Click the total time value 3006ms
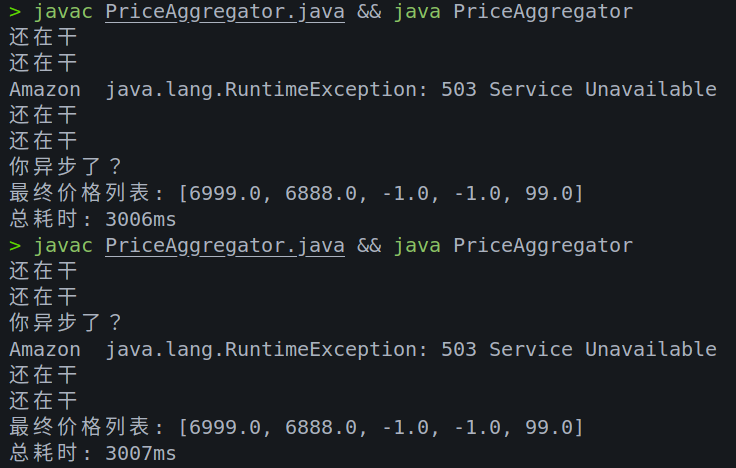This screenshot has height=468, width=736. pyautogui.click(x=141, y=220)
